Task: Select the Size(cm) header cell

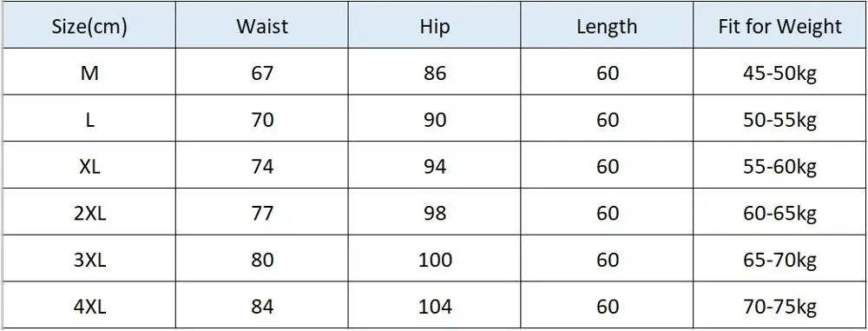Action: coord(89,27)
